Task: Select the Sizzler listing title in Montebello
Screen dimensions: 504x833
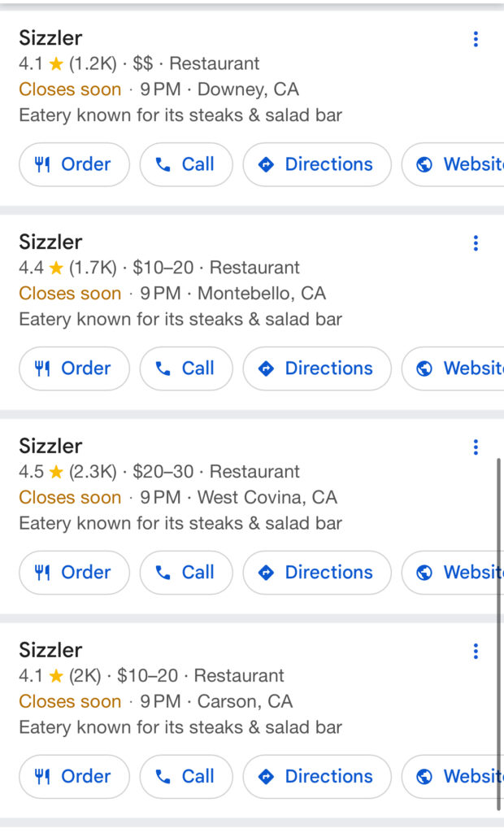Action: pyautogui.click(x=50, y=242)
